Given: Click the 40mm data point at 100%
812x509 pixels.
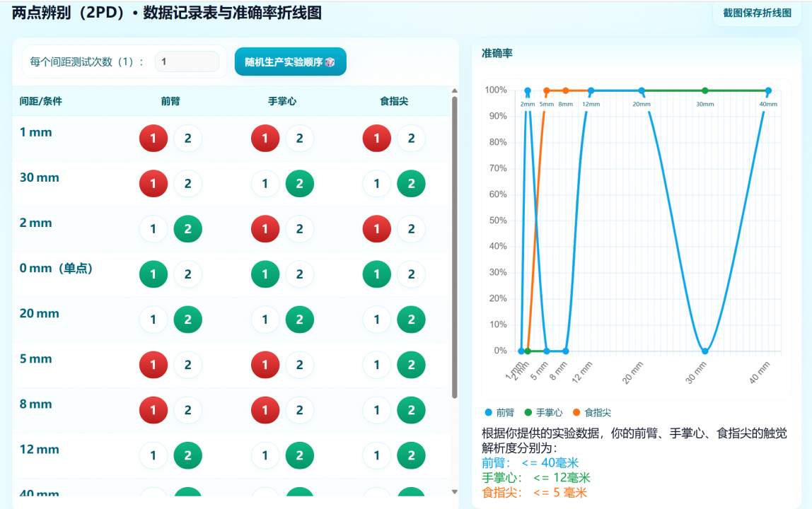Looking at the screenshot, I should pyautogui.click(x=768, y=90).
